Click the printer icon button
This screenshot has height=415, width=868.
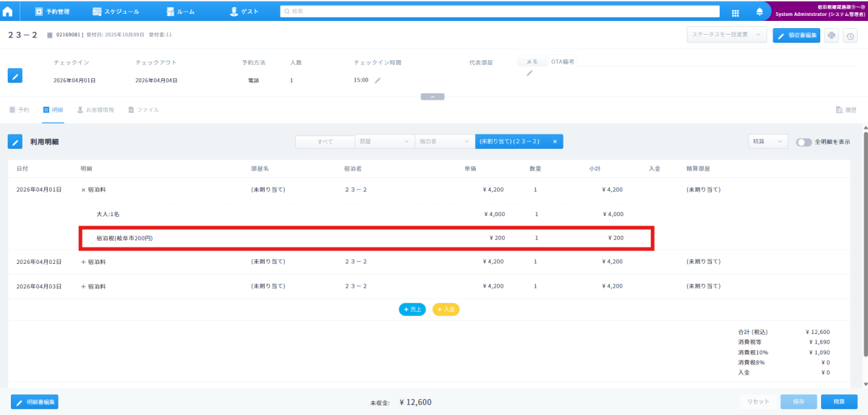pos(831,35)
